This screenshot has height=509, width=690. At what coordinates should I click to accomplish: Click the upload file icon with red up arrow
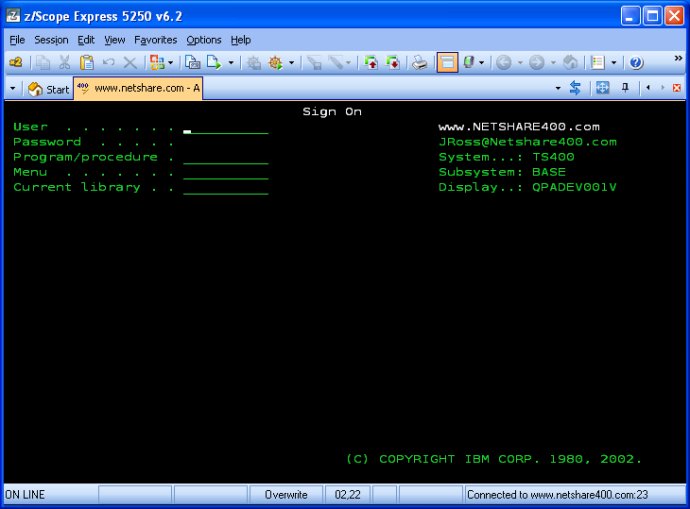pos(371,63)
